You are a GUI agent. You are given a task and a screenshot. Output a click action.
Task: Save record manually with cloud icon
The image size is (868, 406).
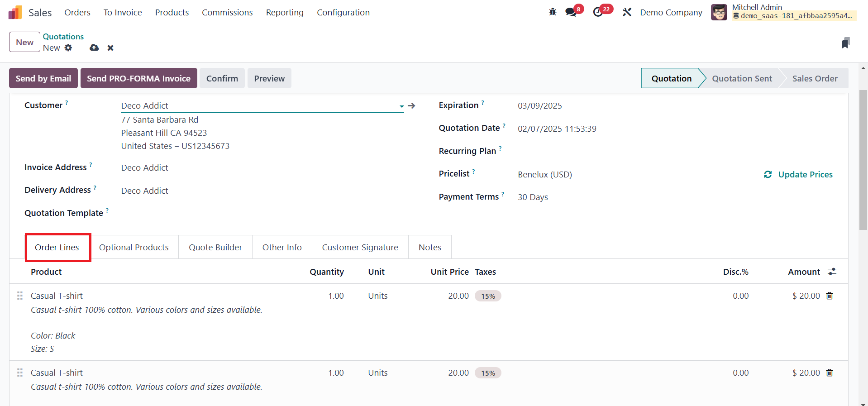(x=94, y=48)
